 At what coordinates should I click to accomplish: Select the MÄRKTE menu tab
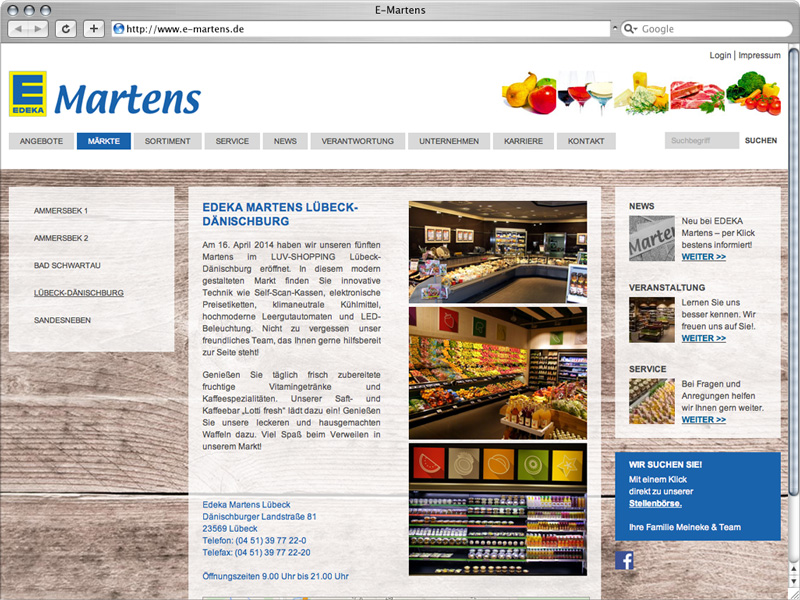104,141
